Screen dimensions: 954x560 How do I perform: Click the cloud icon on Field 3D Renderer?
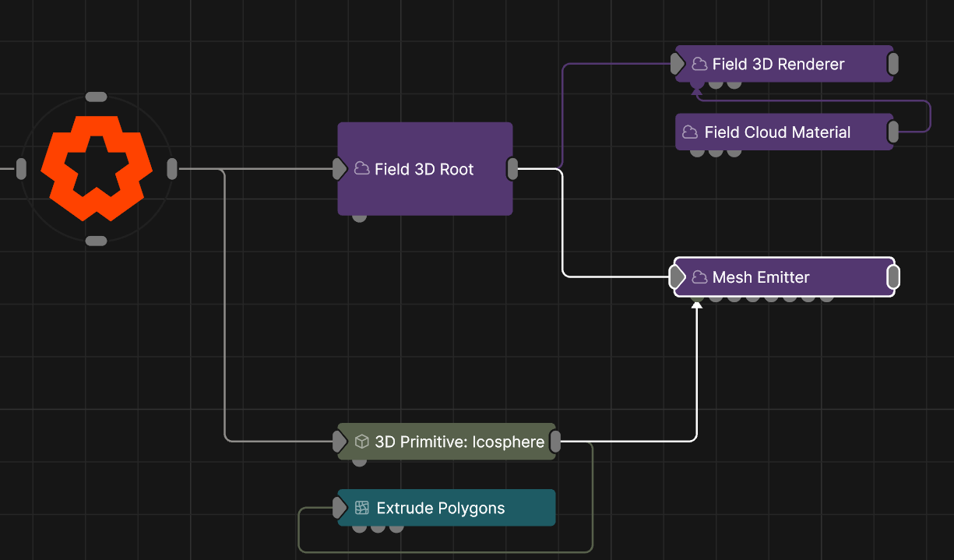pos(699,64)
